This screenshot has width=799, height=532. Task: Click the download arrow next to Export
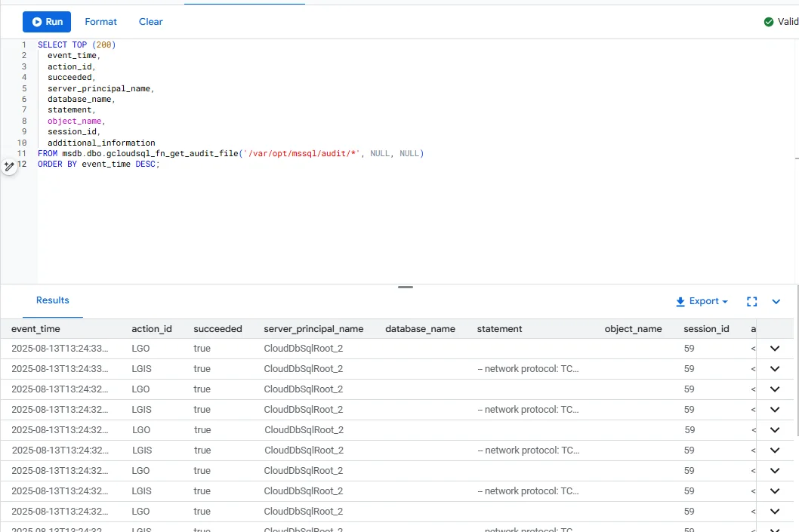point(681,301)
